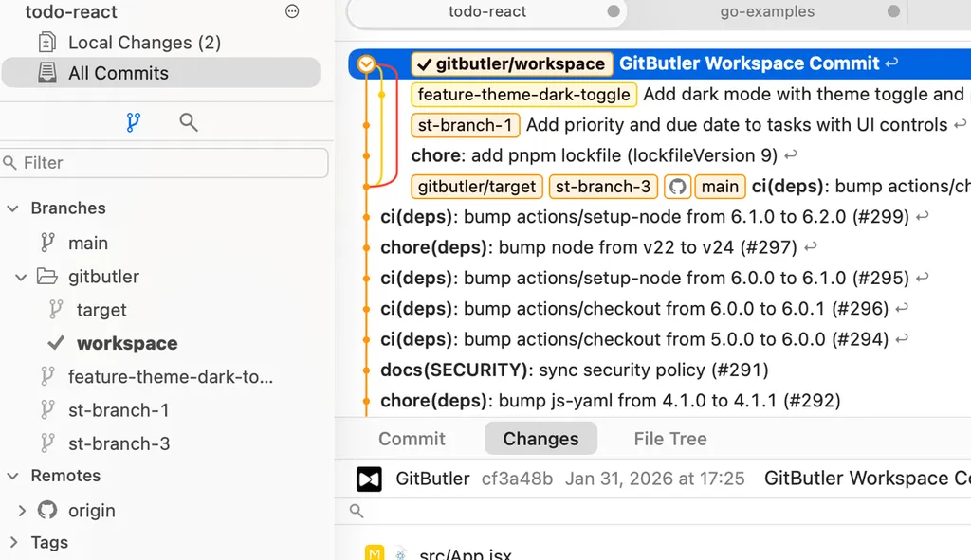This screenshot has width=971, height=560.
Task: Expand the origin remote
Action: (x=22, y=511)
